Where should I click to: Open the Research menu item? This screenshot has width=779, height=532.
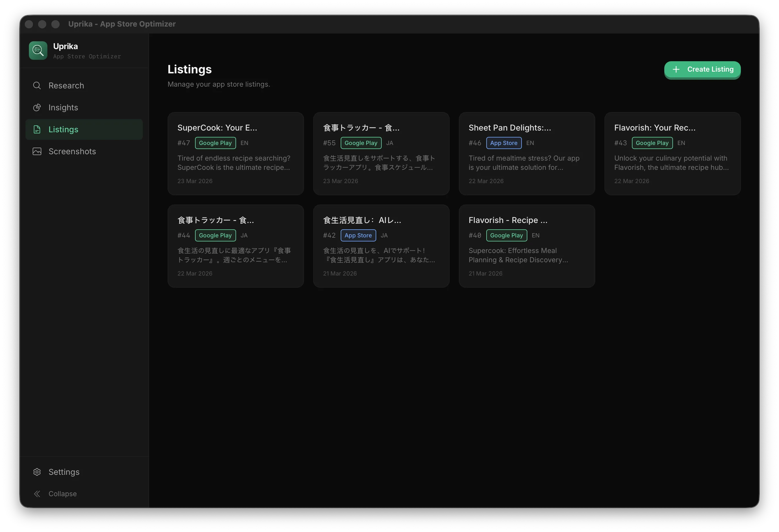(x=66, y=85)
